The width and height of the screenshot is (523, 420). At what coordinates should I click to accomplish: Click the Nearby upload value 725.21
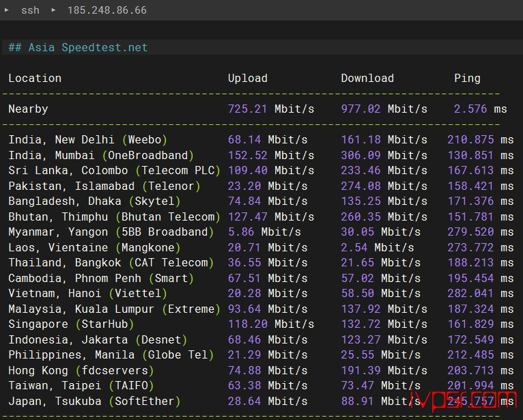click(x=247, y=109)
